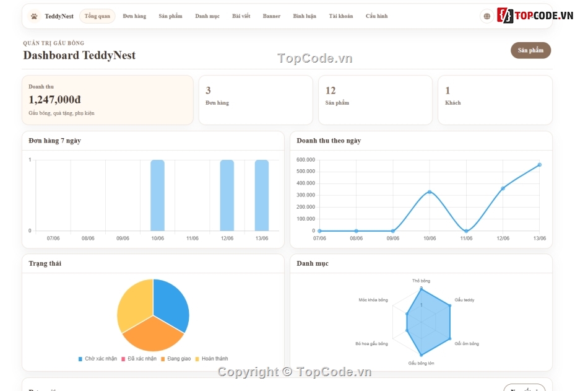This screenshot has height=391, width=588.
Task: Click the 12 Sản phẩm stat card
Action: pos(375,100)
